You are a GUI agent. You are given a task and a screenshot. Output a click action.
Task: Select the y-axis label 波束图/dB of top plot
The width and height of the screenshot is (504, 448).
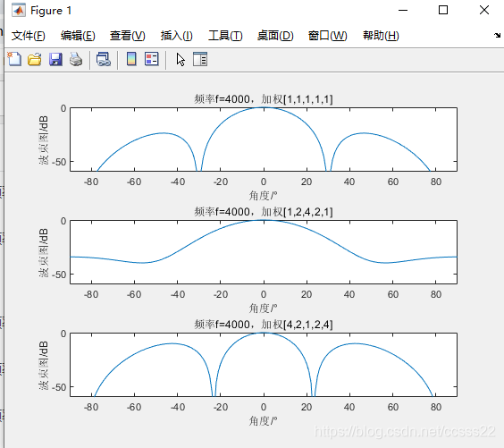44,139
